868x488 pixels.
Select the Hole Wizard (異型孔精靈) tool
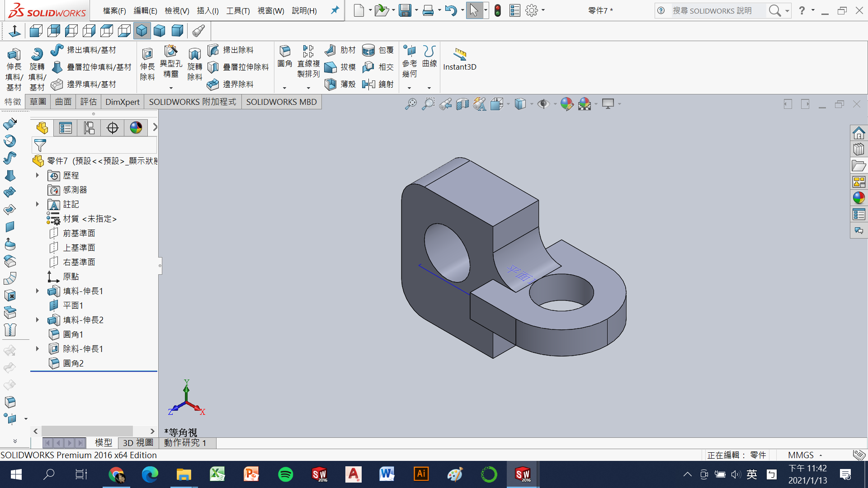171,52
